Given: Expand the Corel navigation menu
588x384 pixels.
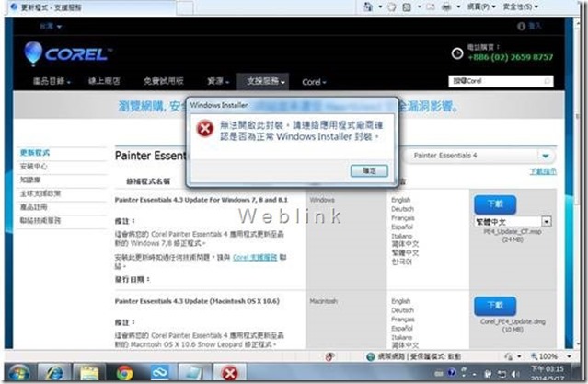Looking at the screenshot, I should pos(314,82).
